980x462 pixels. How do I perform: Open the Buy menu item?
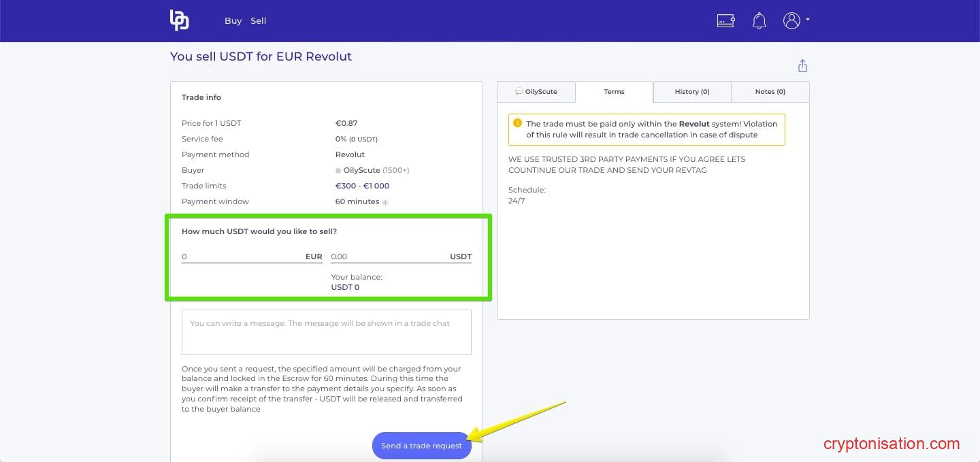(x=233, y=21)
